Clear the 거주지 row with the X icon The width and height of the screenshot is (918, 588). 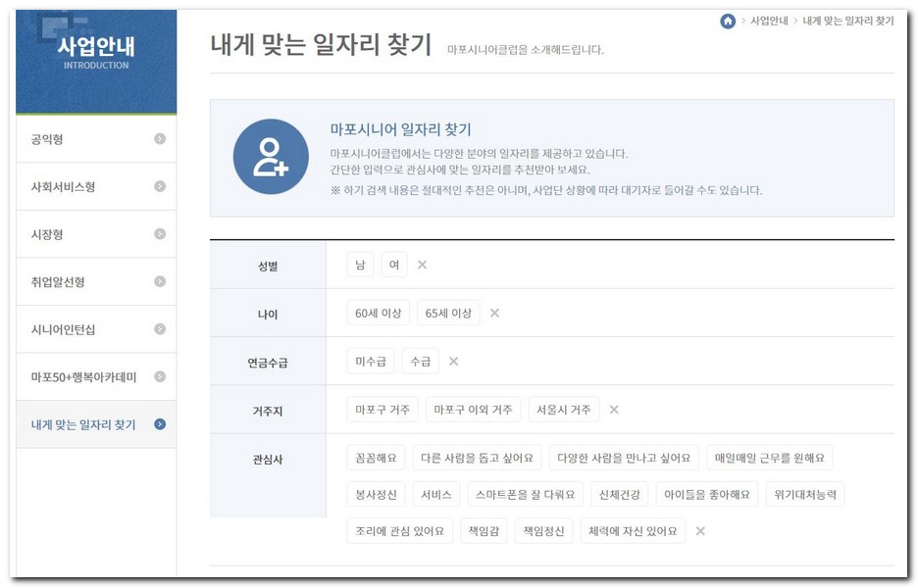click(613, 410)
